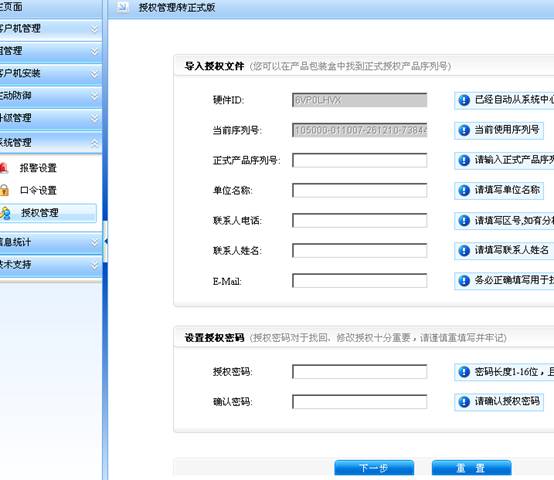Screen dimensions: 554x480
Task: Open the 信息统计 menu header
Action: pyautogui.click(x=51, y=243)
